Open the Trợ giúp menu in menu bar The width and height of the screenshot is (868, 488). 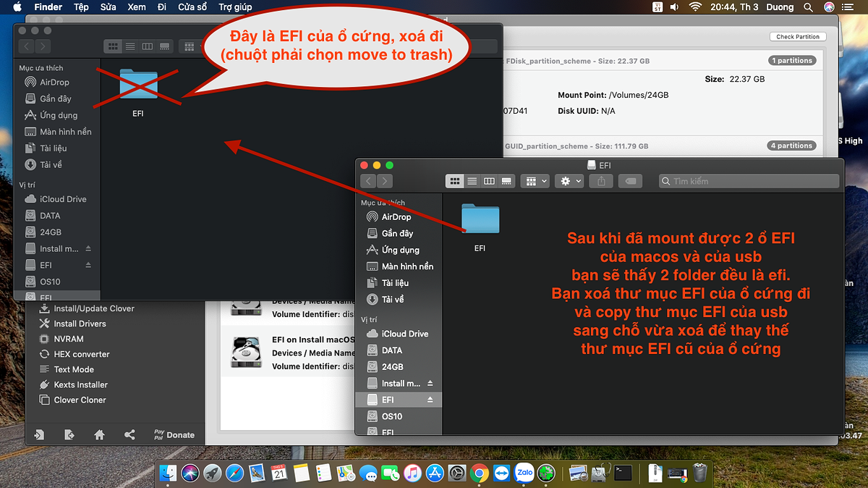236,7
